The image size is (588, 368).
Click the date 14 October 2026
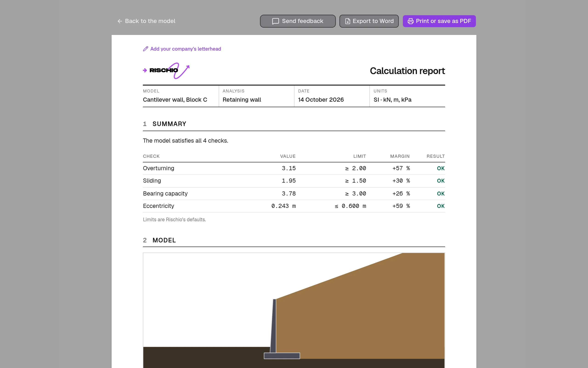[321, 100]
